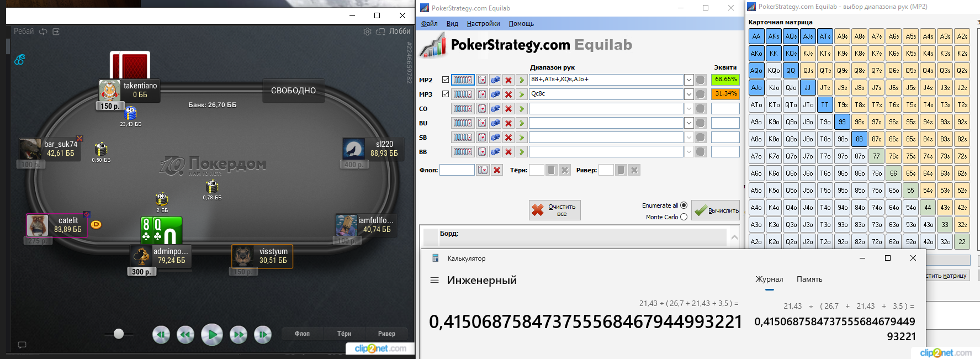Skip to end of hand replay

pos(263,334)
